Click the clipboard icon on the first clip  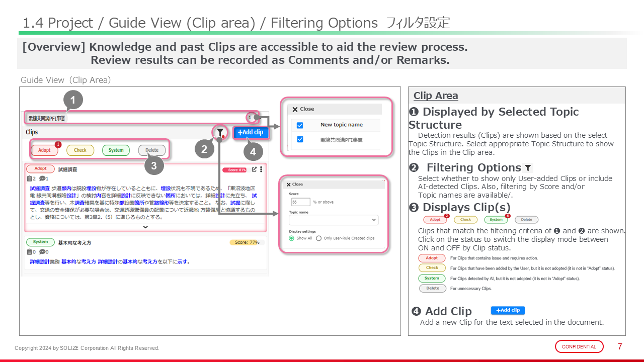coord(29,178)
